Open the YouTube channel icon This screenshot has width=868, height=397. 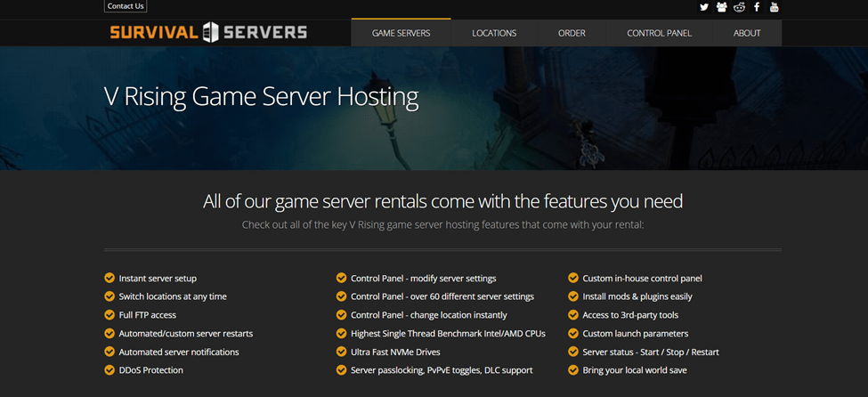775,7
